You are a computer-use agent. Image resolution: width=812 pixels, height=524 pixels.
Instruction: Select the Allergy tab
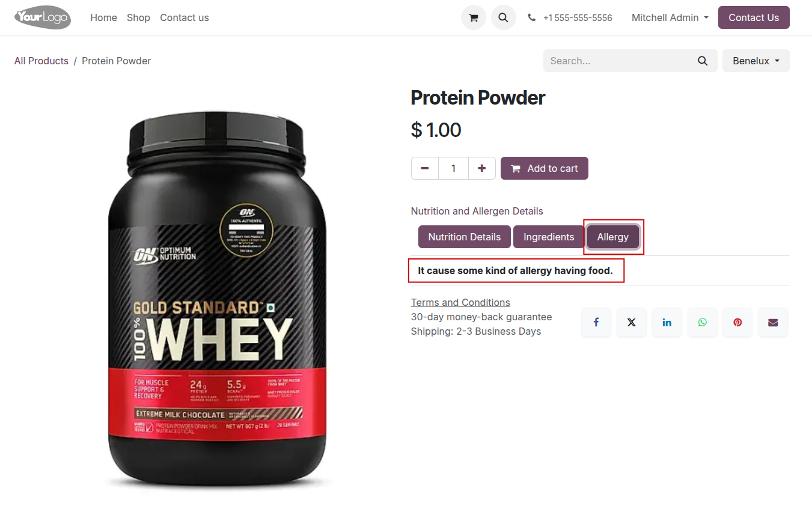point(613,237)
